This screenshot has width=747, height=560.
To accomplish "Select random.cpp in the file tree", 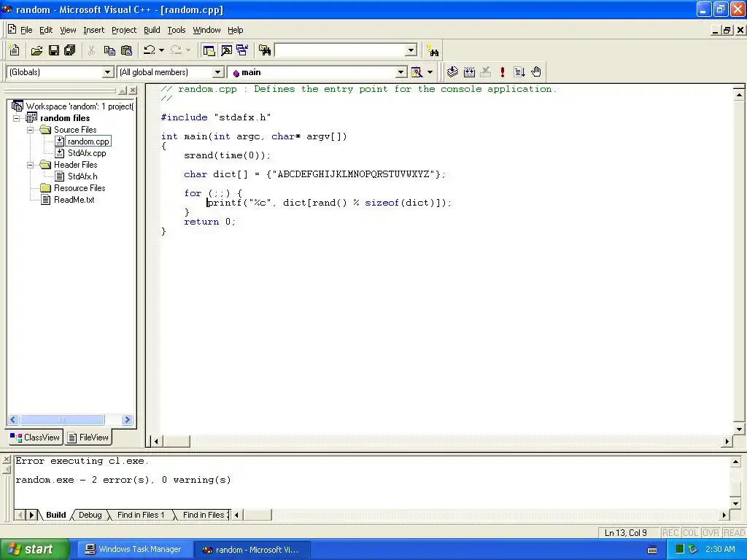I will pos(88,141).
